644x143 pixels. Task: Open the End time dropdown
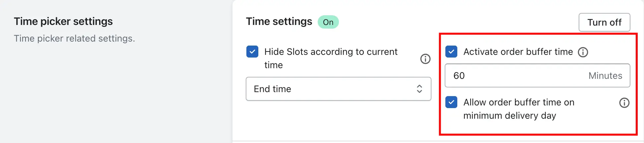[338, 89]
